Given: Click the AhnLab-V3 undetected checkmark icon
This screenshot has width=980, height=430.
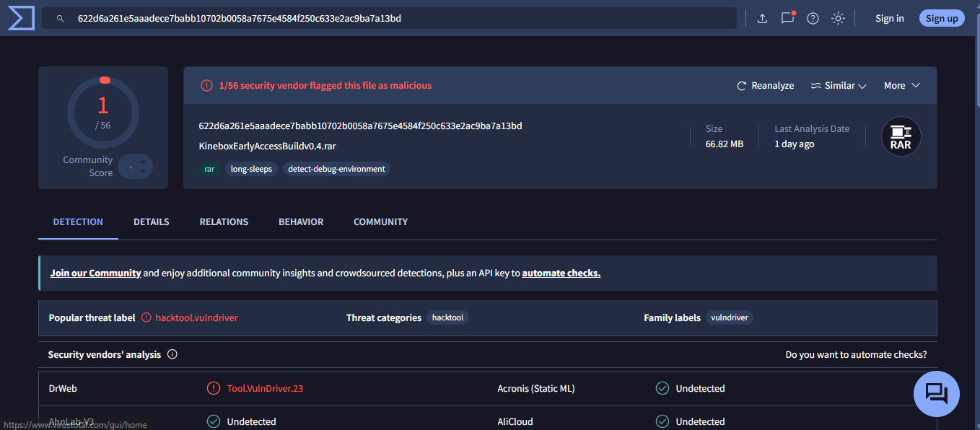Looking at the screenshot, I should pos(213,421).
